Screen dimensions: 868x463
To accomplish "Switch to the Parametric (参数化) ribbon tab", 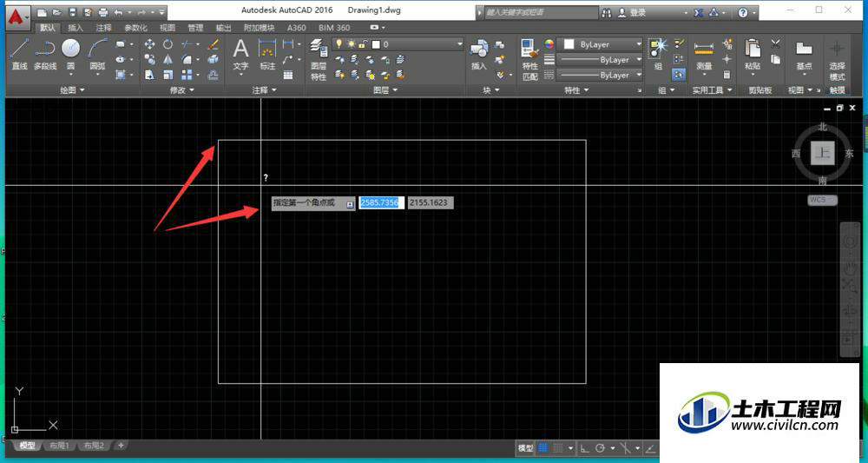I will click(x=135, y=28).
